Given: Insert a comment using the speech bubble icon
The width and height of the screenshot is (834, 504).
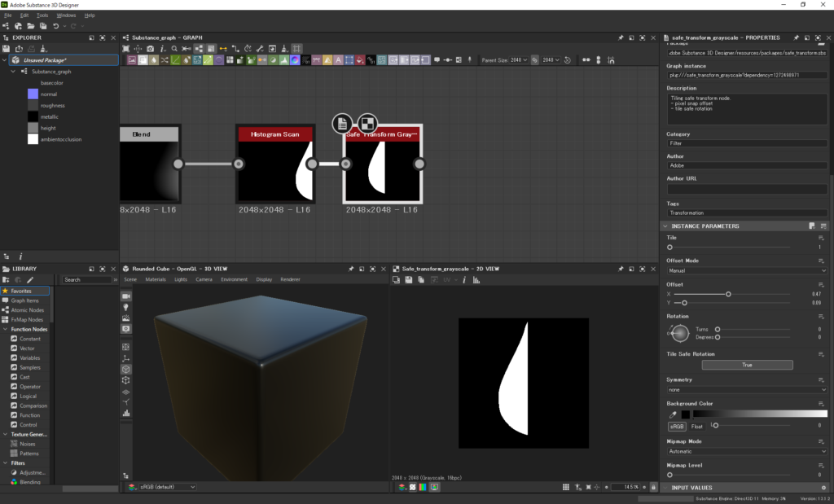Looking at the screenshot, I should (x=437, y=60).
